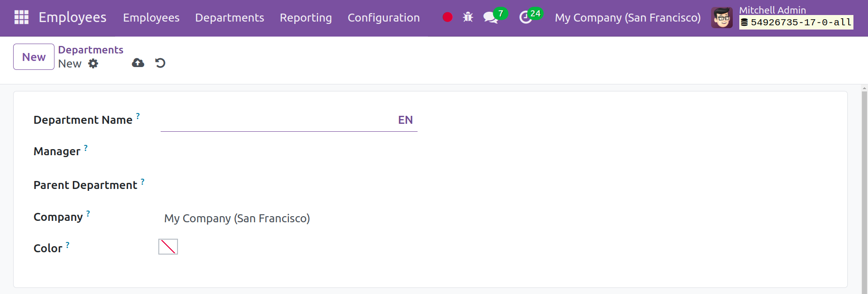868x294 pixels.
Task: Go back via the Departments breadcrumb link
Action: (91, 50)
